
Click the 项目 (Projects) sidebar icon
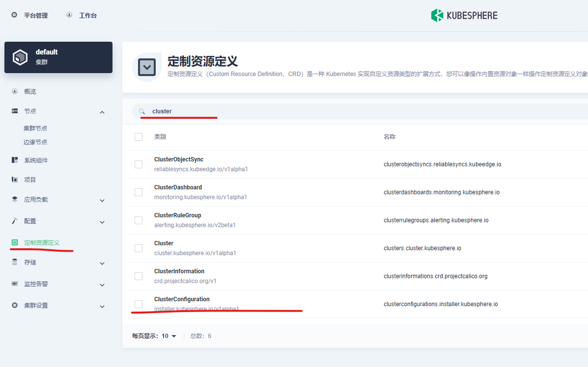tap(14, 179)
